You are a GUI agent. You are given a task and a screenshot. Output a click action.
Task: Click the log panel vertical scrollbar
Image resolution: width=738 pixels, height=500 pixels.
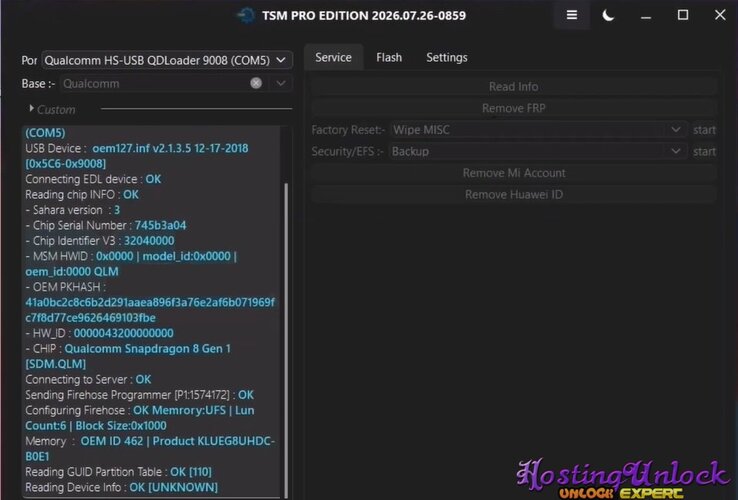tap(286, 339)
